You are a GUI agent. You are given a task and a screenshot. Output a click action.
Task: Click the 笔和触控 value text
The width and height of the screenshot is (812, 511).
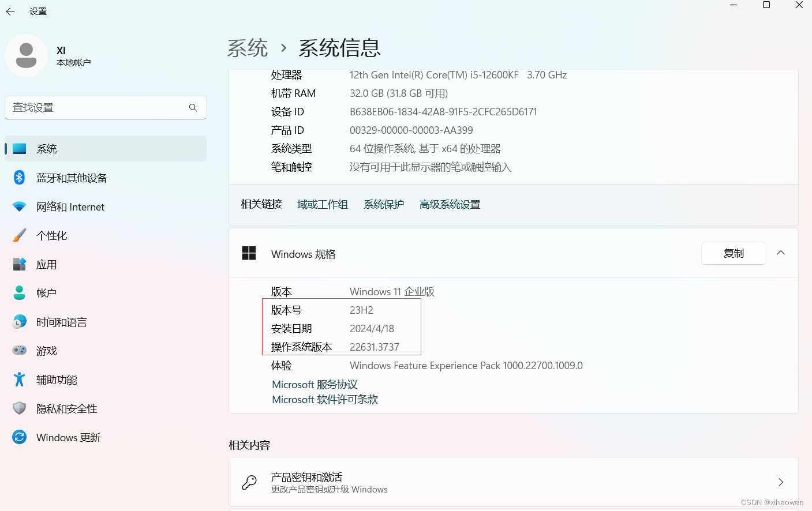click(x=431, y=167)
